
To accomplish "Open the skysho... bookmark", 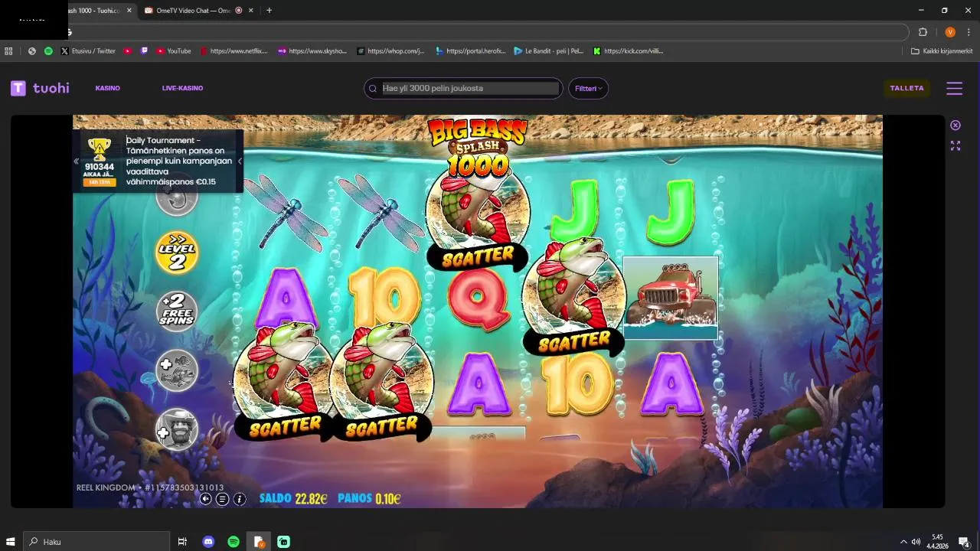I will click(x=312, y=51).
